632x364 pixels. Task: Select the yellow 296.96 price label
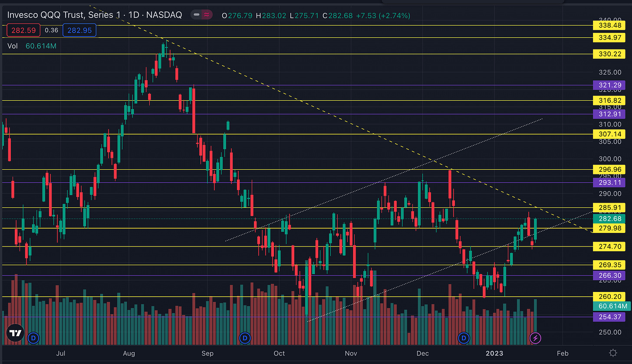coord(610,169)
